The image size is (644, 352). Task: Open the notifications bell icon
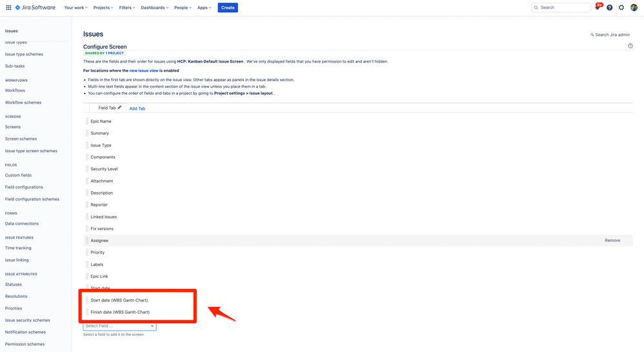click(x=598, y=7)
